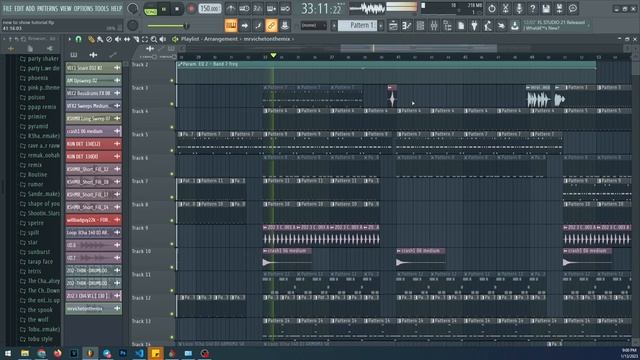
Task: Click the download content icon
Action: click(x=515, y=26)
